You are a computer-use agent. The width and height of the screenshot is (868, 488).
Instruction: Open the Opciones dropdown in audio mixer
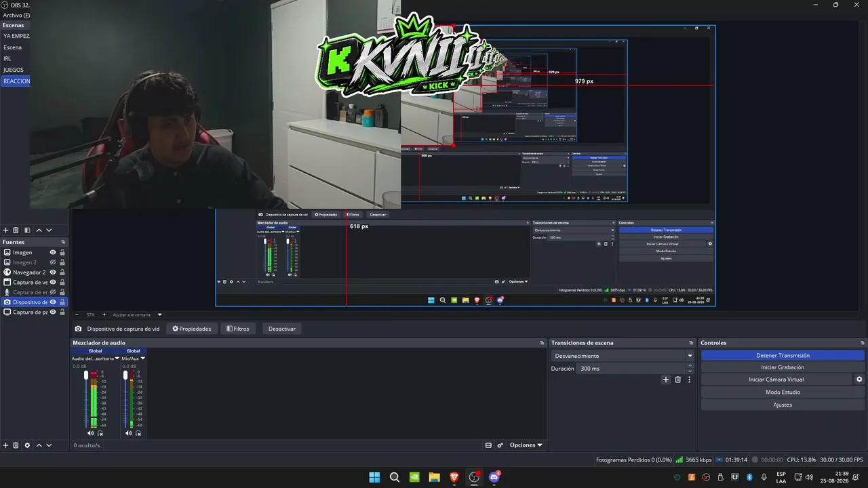pyautogui.click(x=526, y=445)
